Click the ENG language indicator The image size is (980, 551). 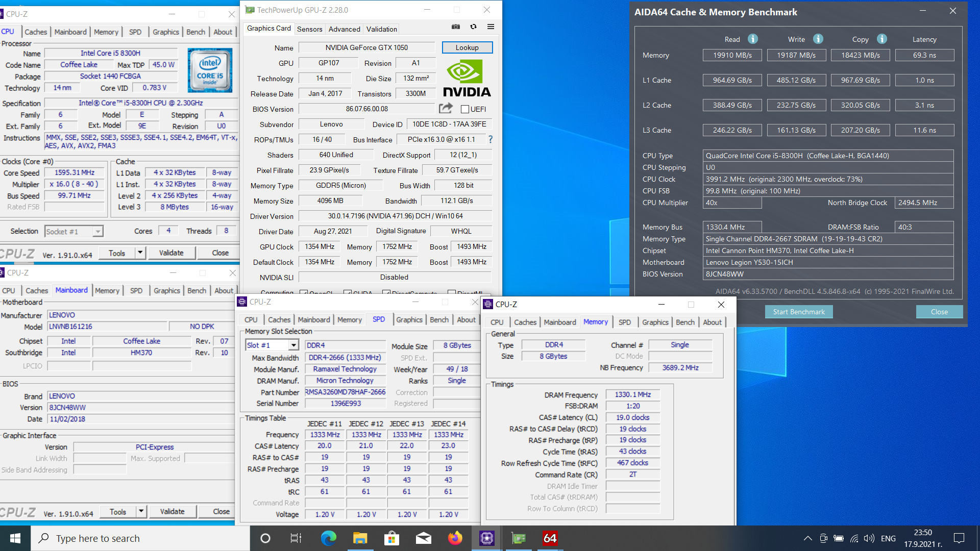888,538
